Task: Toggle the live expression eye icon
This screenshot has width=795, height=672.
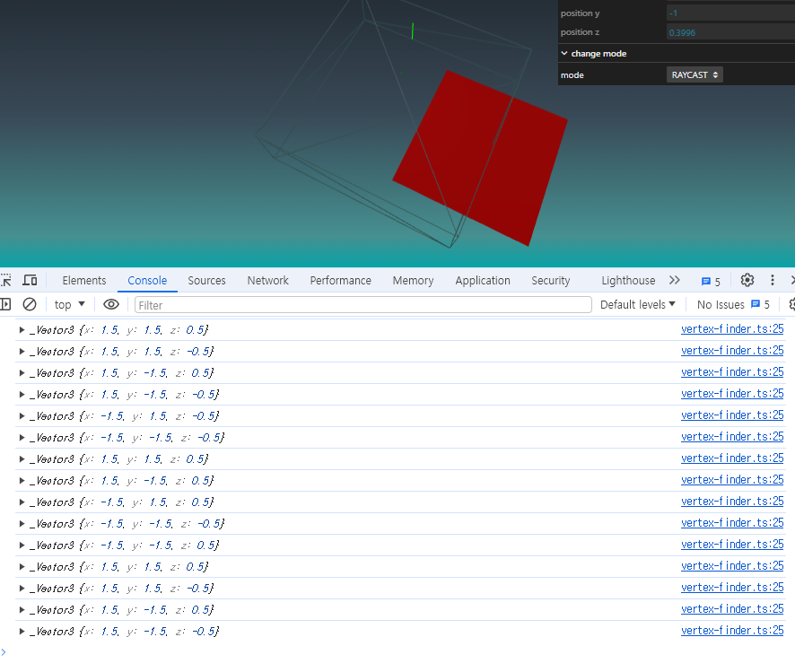Action: pyautogui.click(x=111, y=304)
